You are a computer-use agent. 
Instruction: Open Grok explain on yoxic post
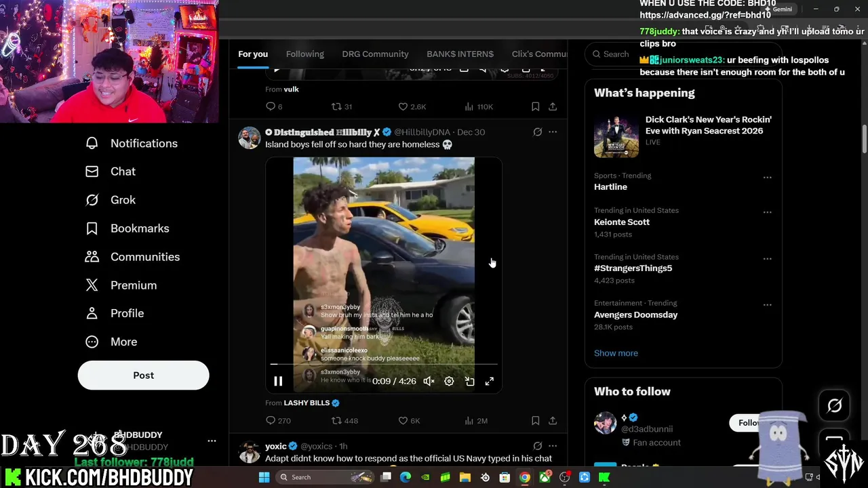(537, 446)
